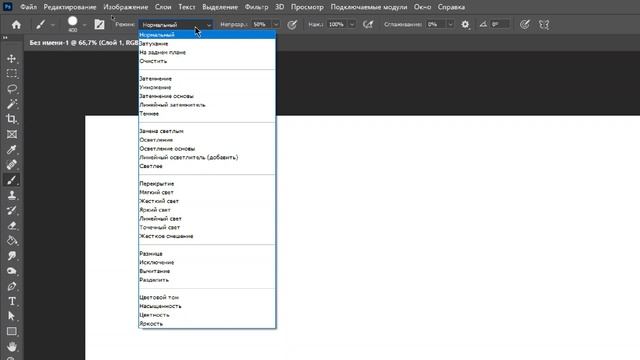
Task: Select the History Brush tool
Action: (11, 210)
